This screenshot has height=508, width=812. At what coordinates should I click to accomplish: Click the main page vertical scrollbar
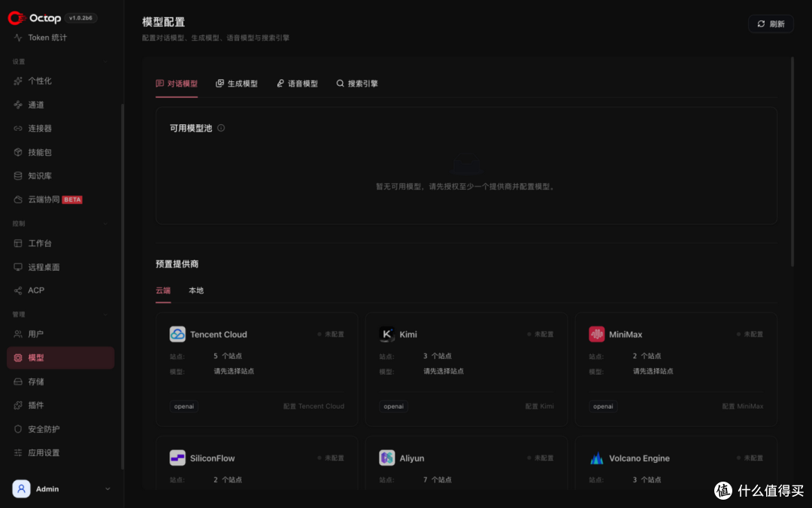(792, 162)
